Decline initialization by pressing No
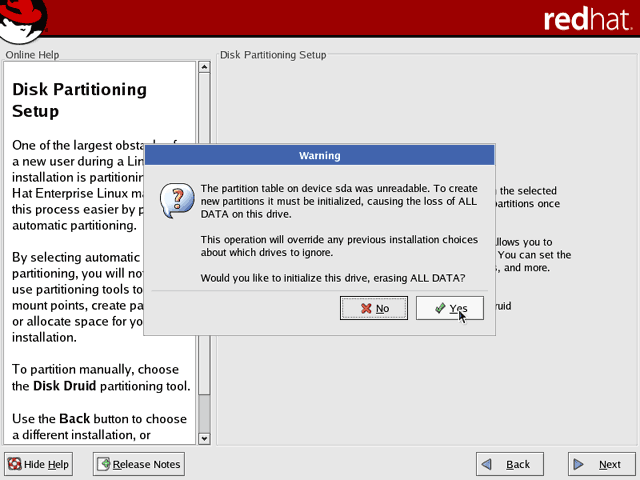The width and height of the screenshot is (640, 480). [x=375, y=308]
